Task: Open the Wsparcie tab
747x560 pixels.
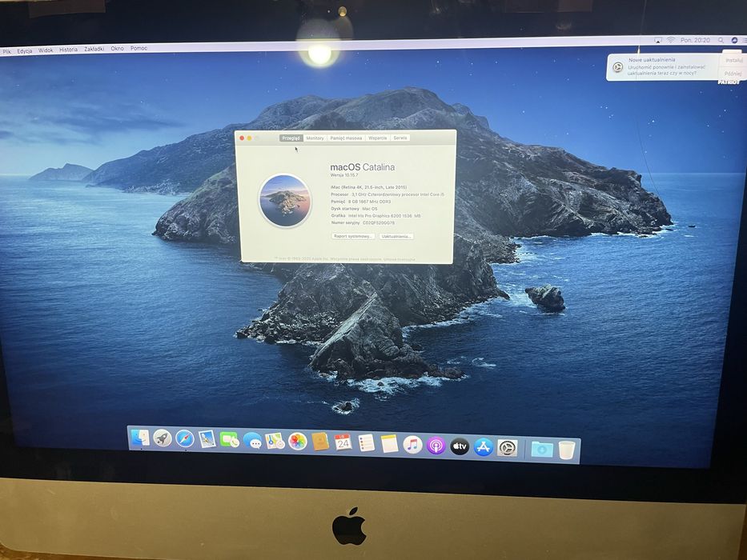Action: click(378, 138)
